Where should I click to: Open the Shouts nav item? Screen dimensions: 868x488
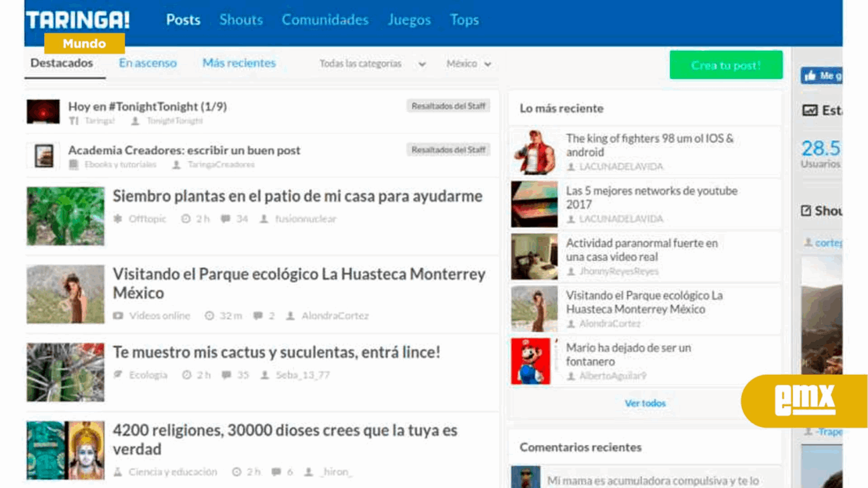coord(241,20)
